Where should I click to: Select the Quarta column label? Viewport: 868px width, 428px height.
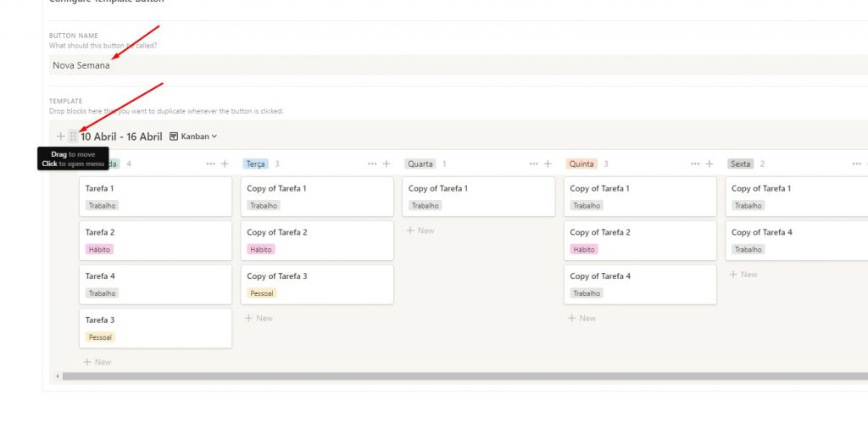point(420,164)
